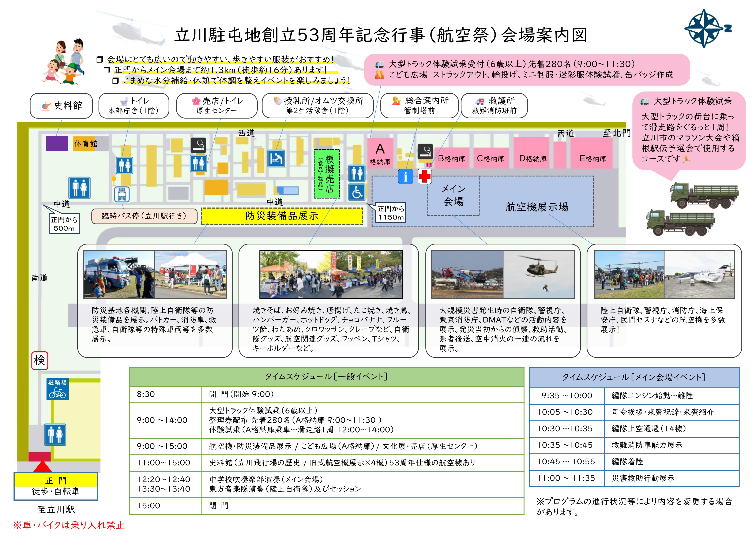Click the green 模擬売店 area block
This screenshot has height=539, width=756.
point(327,174)
